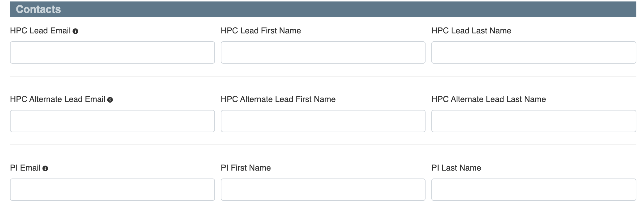Screen dimensions: 644x204
Task: Click the Contacts section header bar
Action: pyautogui.click(x=323, y=9)
